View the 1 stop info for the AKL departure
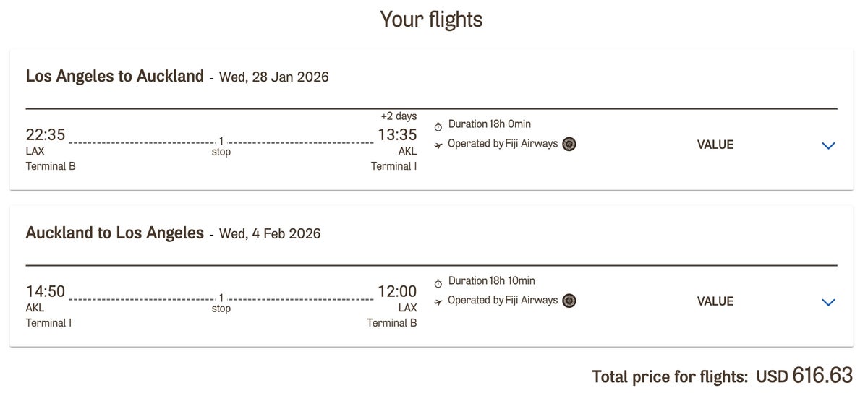This screenshot has width=868, height=401. pos(221,303)
